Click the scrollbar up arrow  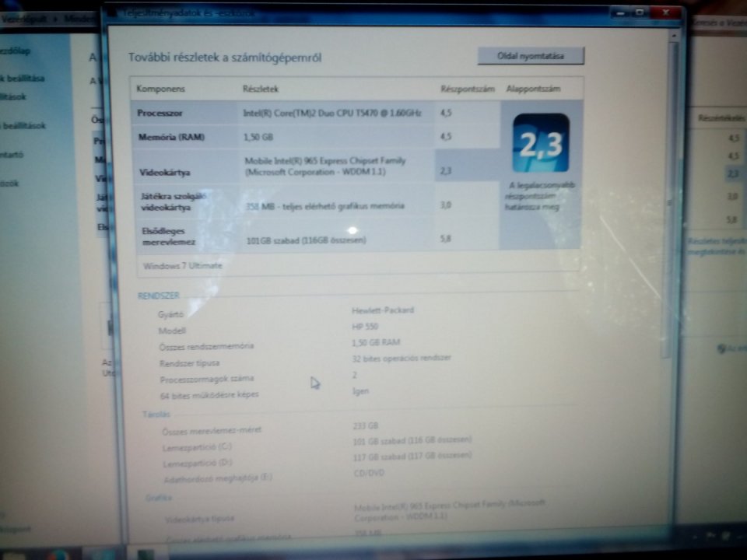[x=674, y=35]
